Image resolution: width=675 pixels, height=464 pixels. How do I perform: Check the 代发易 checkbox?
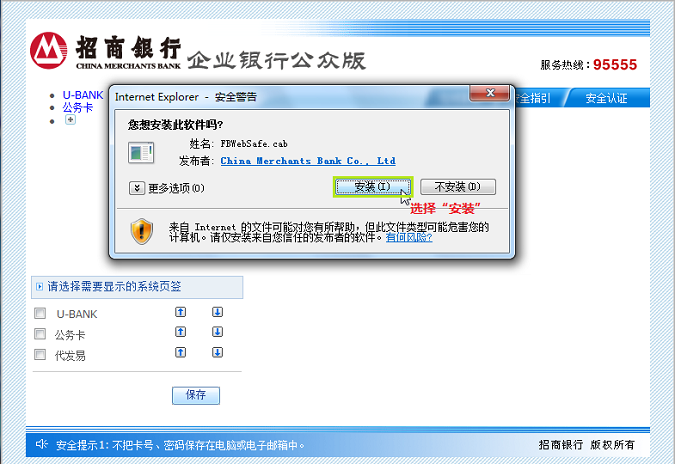pyautogui.click(x=40, y=354)
